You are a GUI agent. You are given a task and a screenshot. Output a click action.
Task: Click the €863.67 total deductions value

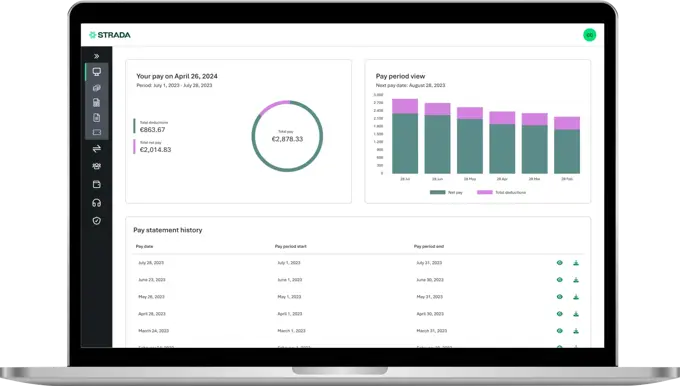coord(153,130)
